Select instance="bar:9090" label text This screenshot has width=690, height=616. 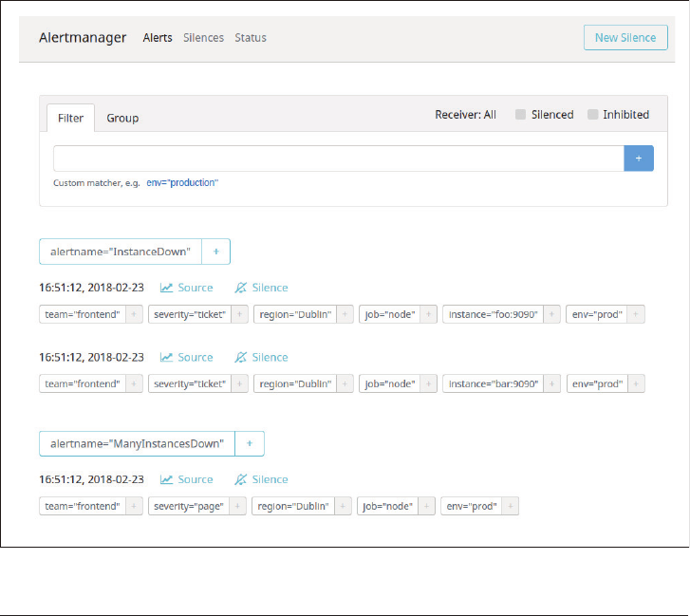[494, 383]
